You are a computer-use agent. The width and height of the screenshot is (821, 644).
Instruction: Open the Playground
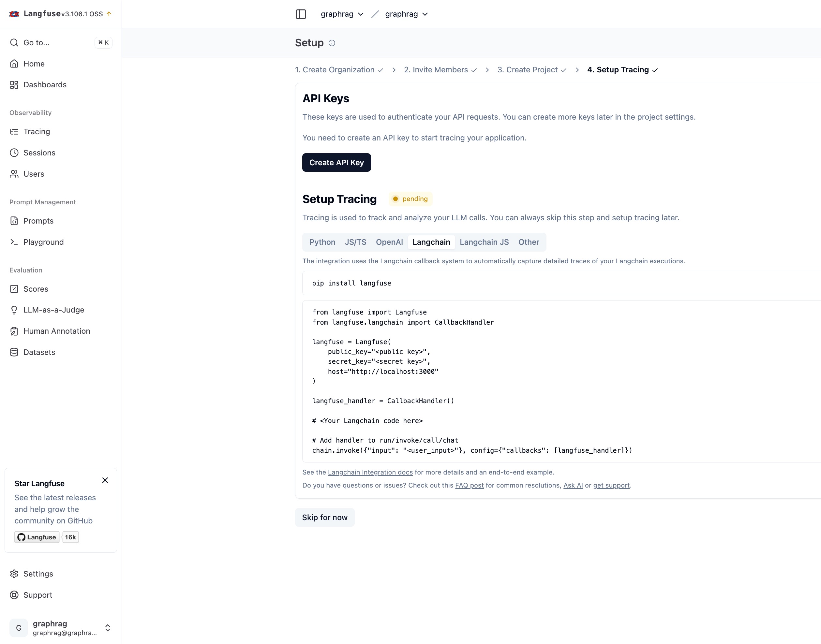pyautogui.click(x=43, y=242)
